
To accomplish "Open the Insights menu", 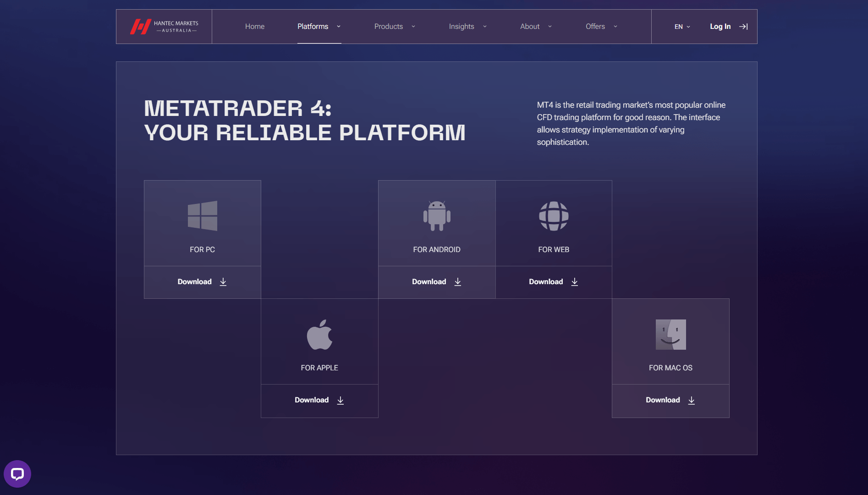I will coord(461,27).
